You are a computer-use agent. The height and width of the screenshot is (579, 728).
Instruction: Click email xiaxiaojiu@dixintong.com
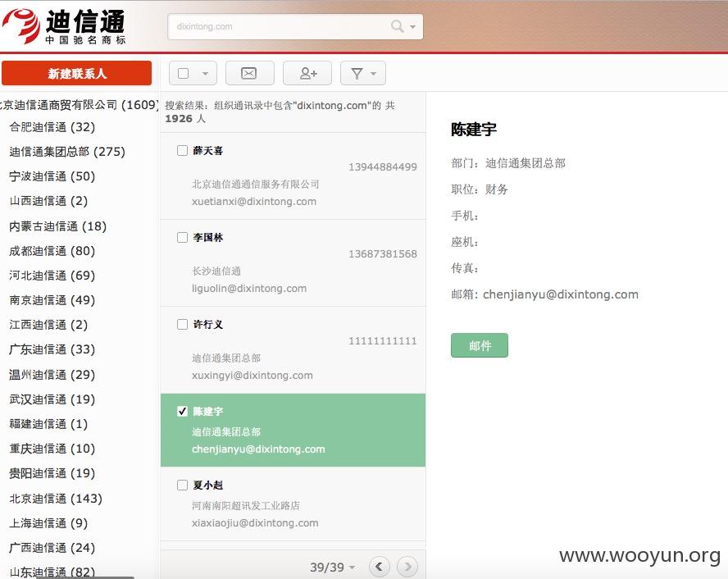[x=255, y=522]
